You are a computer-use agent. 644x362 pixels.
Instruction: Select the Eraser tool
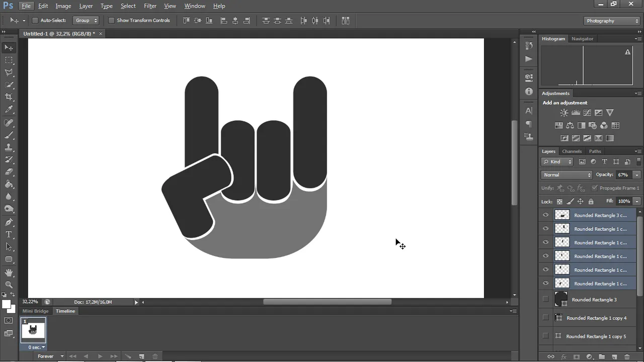point(9,172)
